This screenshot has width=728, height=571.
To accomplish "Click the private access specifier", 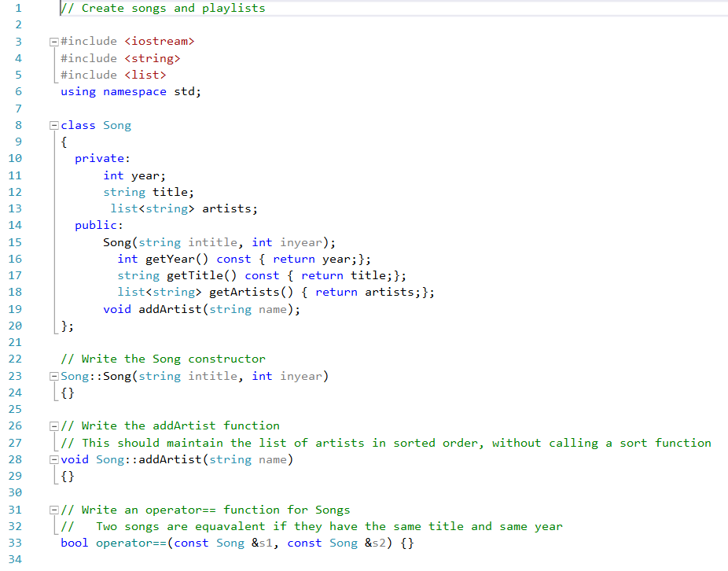I will pyautogui.click(x=96, y=158).
